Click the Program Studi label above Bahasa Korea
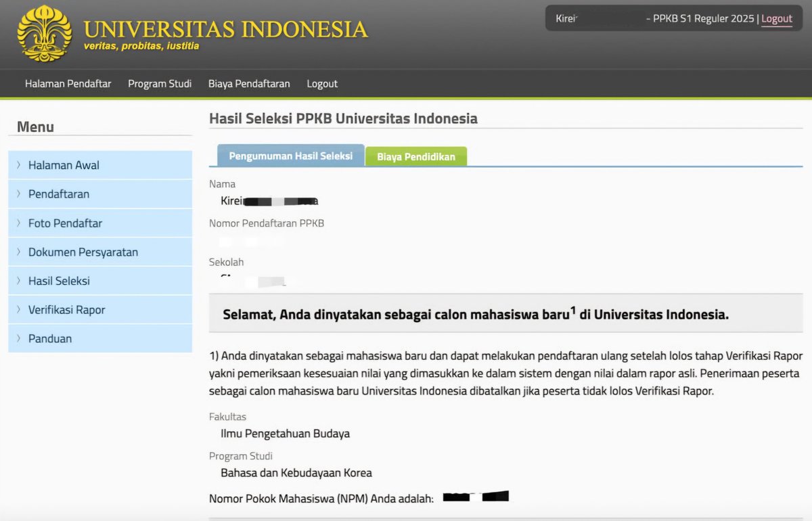The image size is (812, 521). pos(241,456)
